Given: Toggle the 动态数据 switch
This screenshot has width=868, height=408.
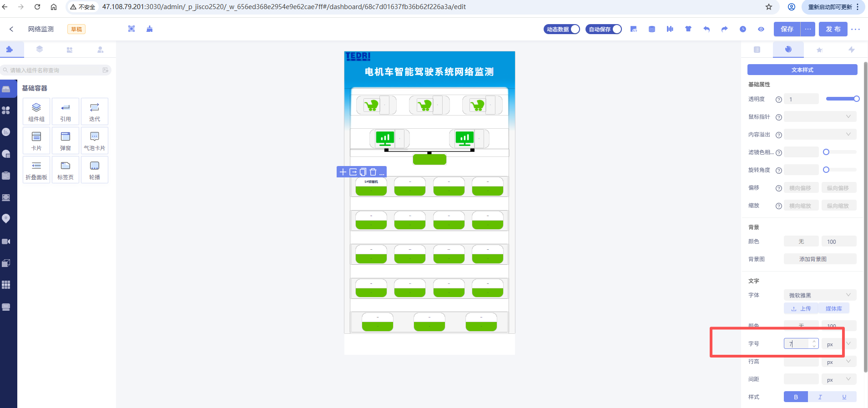Looking at the screenshot, I should [562, 29].
